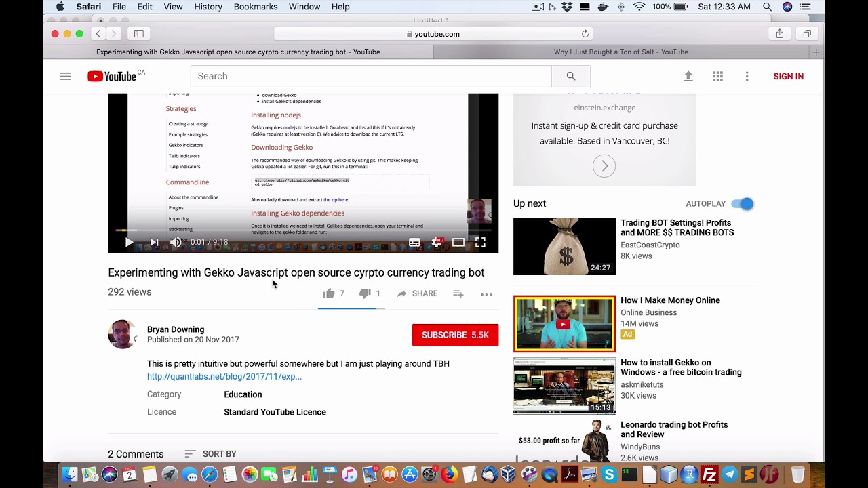The height and width of the screenshot is (488, 868).
Task: Open Spotlight search in menu bar
Action: click(767, 7)
